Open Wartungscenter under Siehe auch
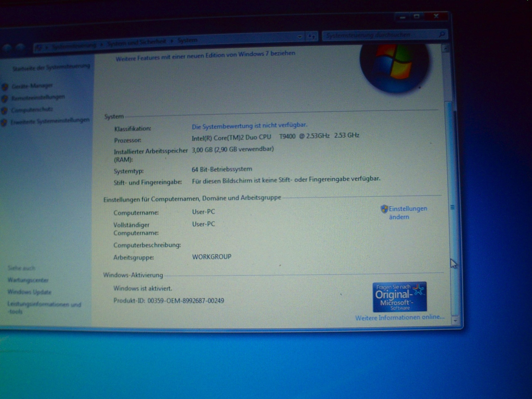The width and height of the screenshot is (532, 399). (x=28, y=280)
